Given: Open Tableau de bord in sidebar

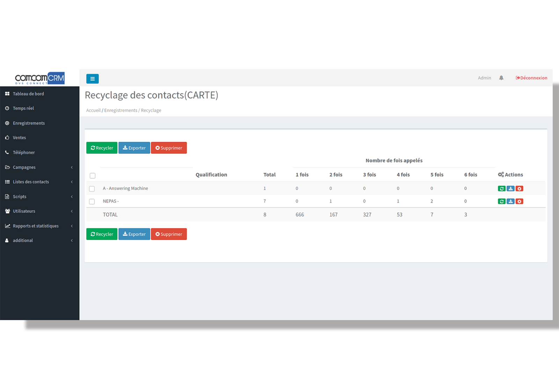Looking at the screenshot, I should coord(28,94).
